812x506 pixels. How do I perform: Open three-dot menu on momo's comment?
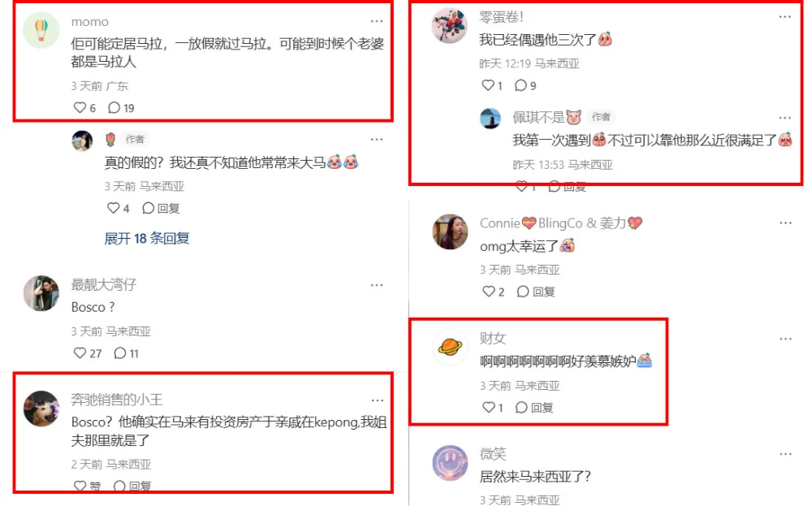[x=377, y=21]
